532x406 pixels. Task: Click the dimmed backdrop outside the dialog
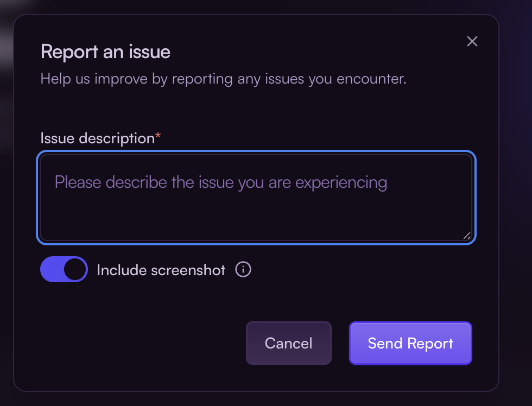[x=516, y=217]
